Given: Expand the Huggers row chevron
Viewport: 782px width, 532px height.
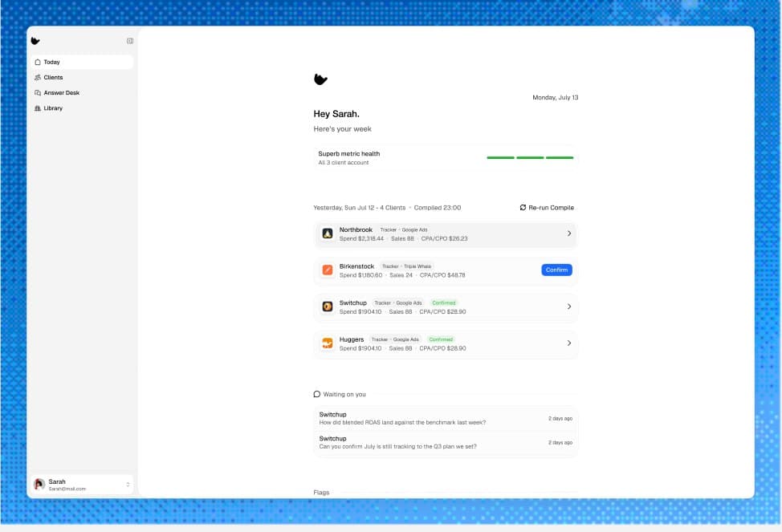Looking at the screenshot, I should pos(569,343).
